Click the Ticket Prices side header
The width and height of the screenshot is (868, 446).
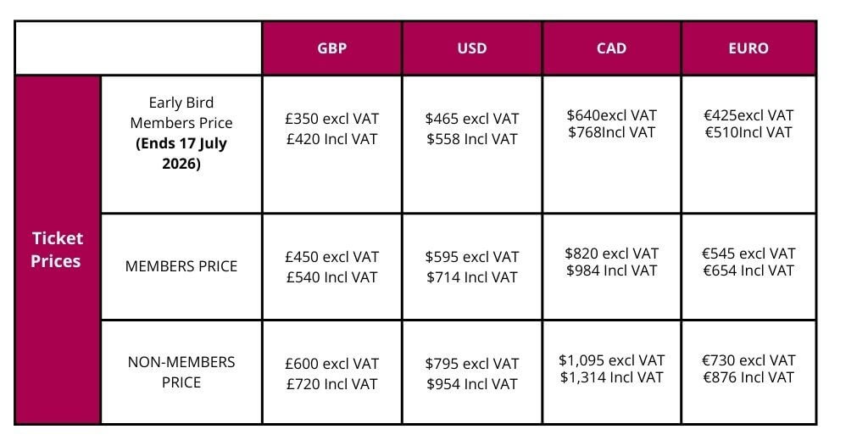pos(57,249)
